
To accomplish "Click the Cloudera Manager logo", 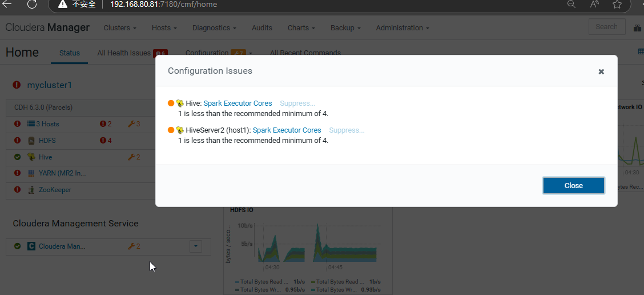I will click(47, 27).
